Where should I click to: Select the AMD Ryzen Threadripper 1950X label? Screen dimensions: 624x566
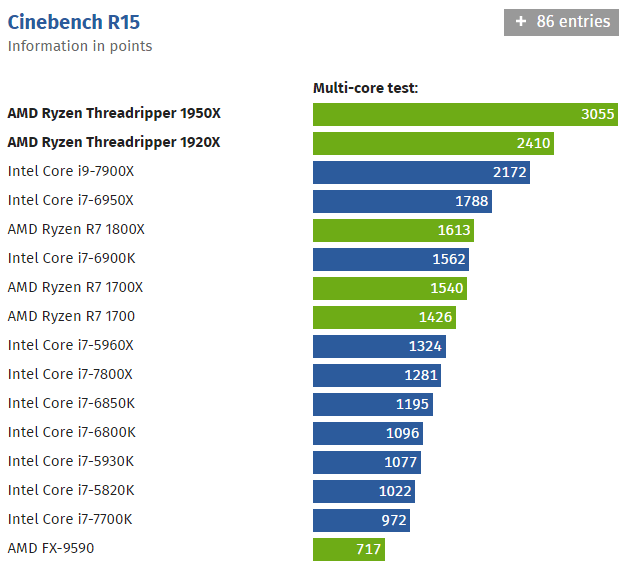point(114,113)
